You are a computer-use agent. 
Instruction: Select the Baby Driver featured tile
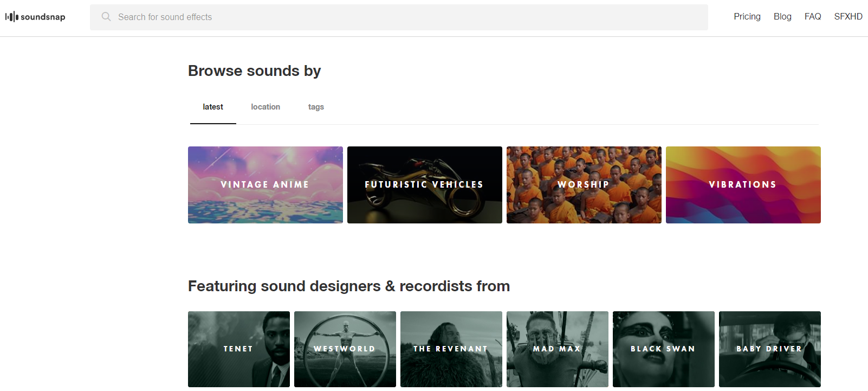(x=769, y=349)
